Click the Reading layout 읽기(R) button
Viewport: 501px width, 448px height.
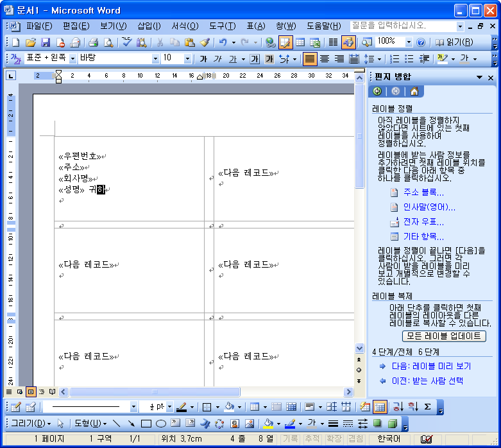point(454,42)
